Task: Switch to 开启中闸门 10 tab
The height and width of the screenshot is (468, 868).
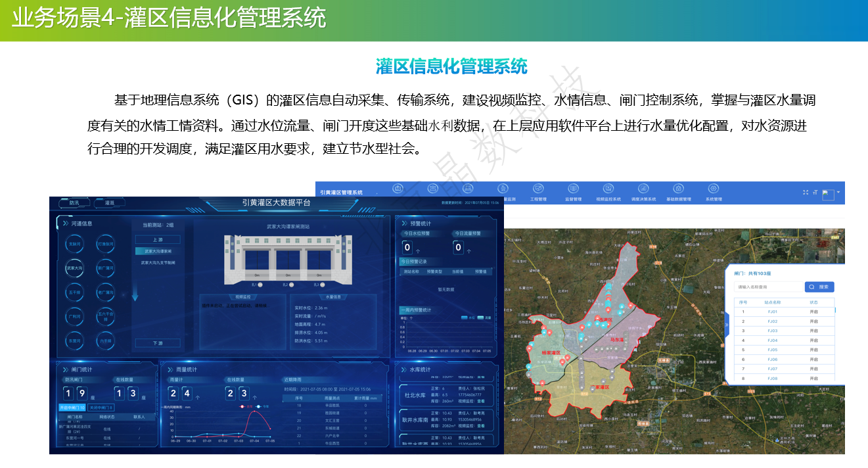Action: 73,408
